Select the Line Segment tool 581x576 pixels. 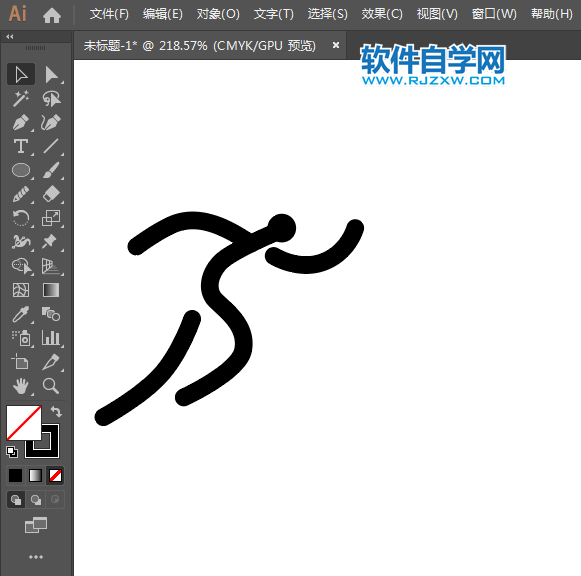coord(51,146)
